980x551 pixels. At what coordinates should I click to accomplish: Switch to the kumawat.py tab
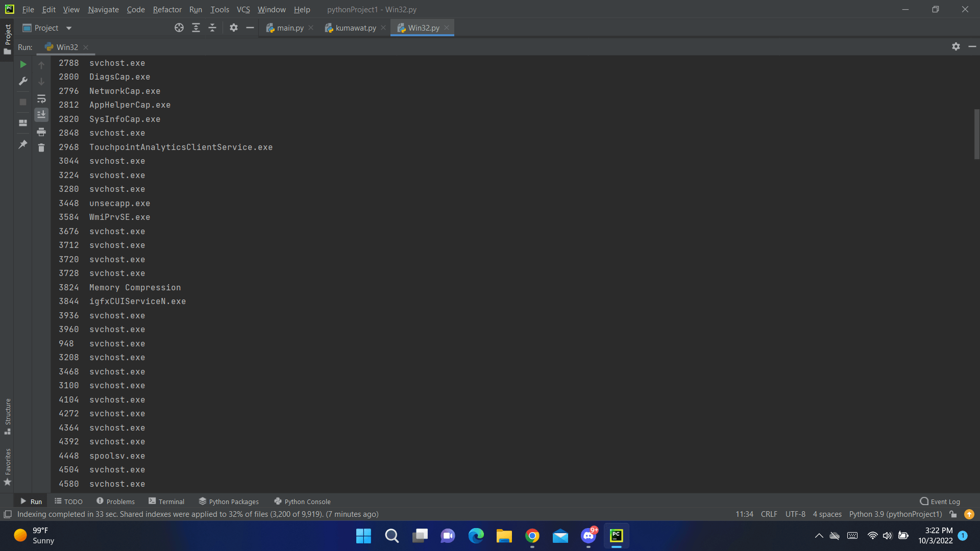click(x=355, y=28)
